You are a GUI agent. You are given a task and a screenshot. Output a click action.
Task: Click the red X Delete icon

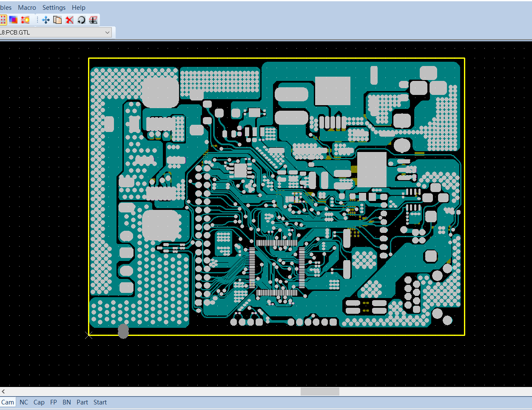coord(69,20)
